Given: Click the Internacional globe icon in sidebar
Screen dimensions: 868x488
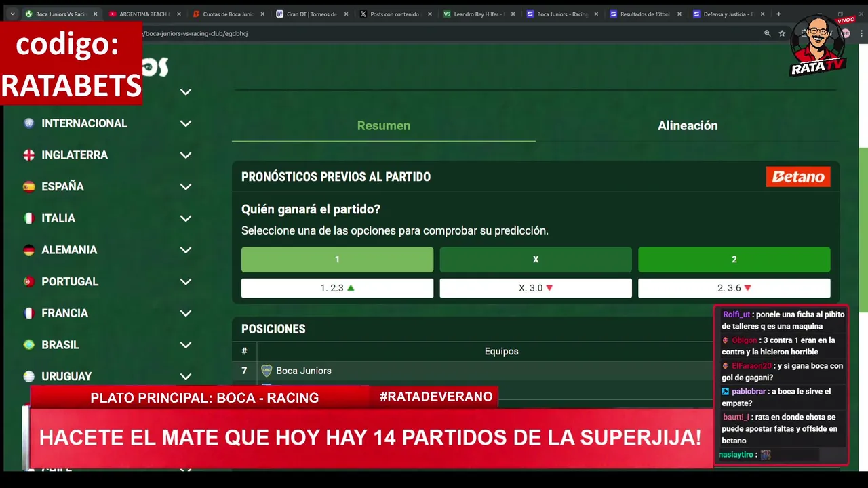Looking at the screenshot, I should [28, 123].
